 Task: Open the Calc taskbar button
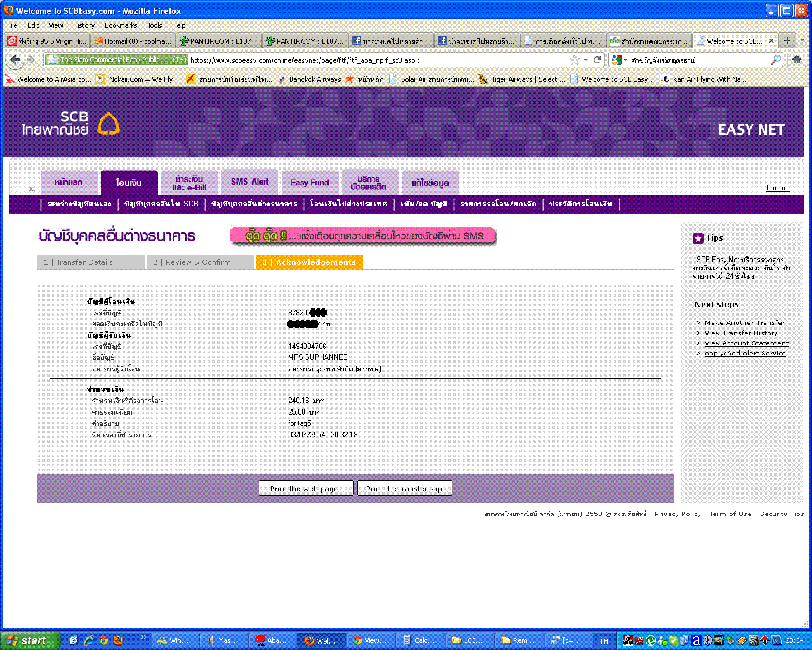coord(419,640)
